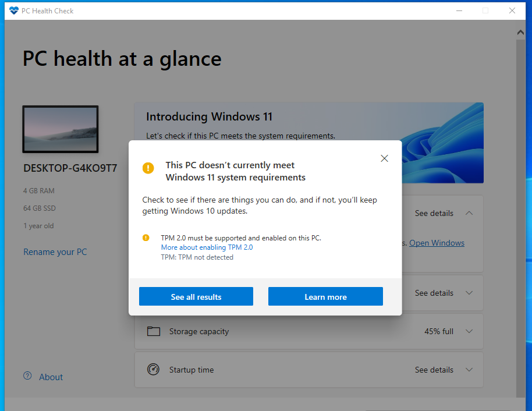The image size is (532, 411).
Task: Click the 4 GB RAM text
Action: point(38,191)
